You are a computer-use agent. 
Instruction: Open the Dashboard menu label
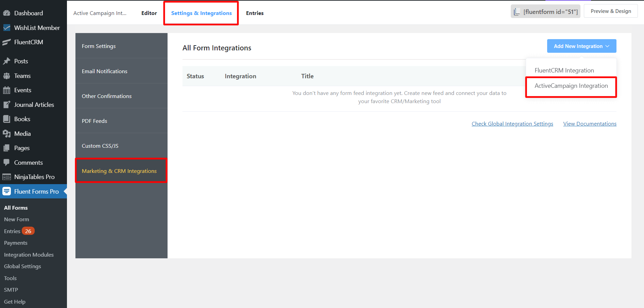pyautogui.click(x=29, y=13)
